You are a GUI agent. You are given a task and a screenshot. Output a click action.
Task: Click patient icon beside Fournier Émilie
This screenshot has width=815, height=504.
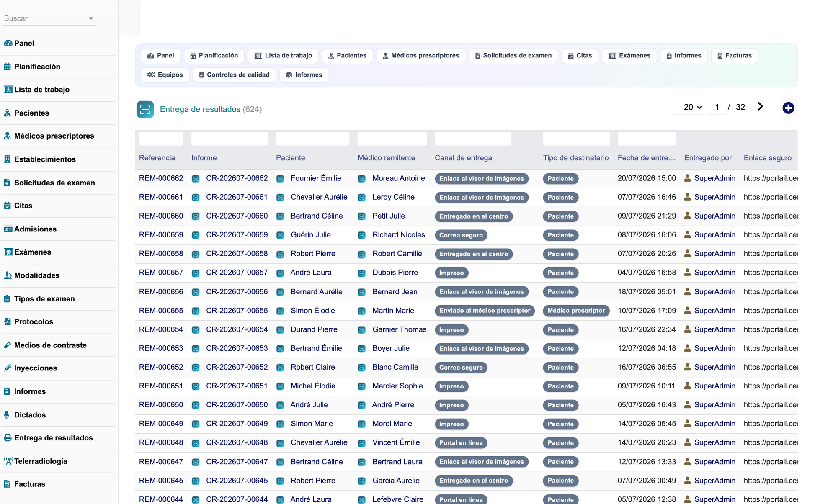point(280,179)
